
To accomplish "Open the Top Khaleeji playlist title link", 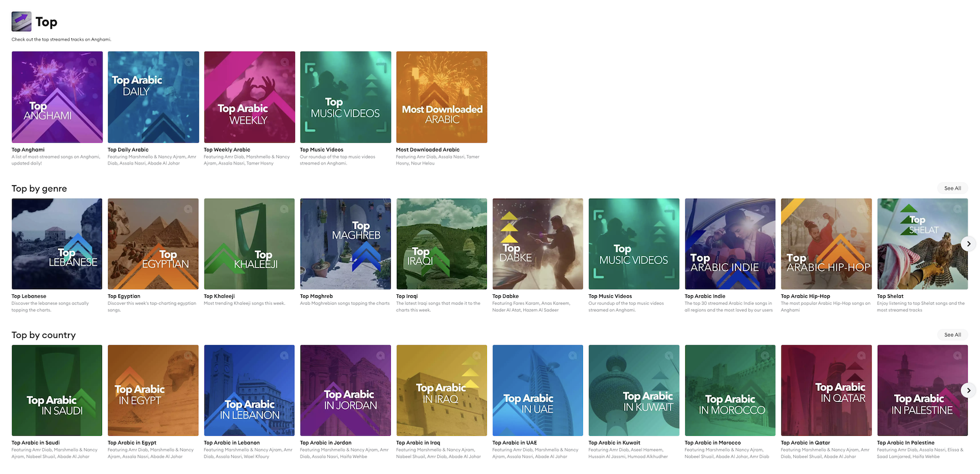I will pos(219,297).
